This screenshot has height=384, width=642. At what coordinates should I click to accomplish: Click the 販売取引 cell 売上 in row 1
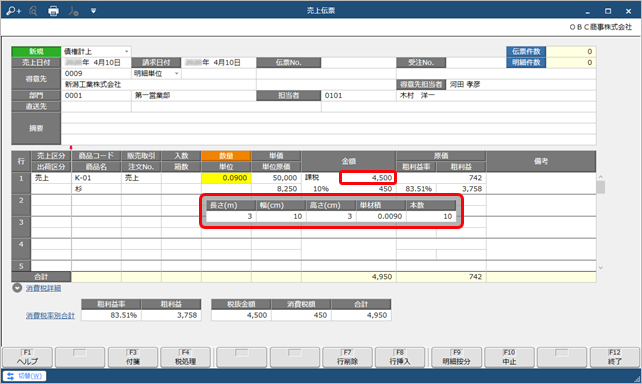click(x=141, y=178)
